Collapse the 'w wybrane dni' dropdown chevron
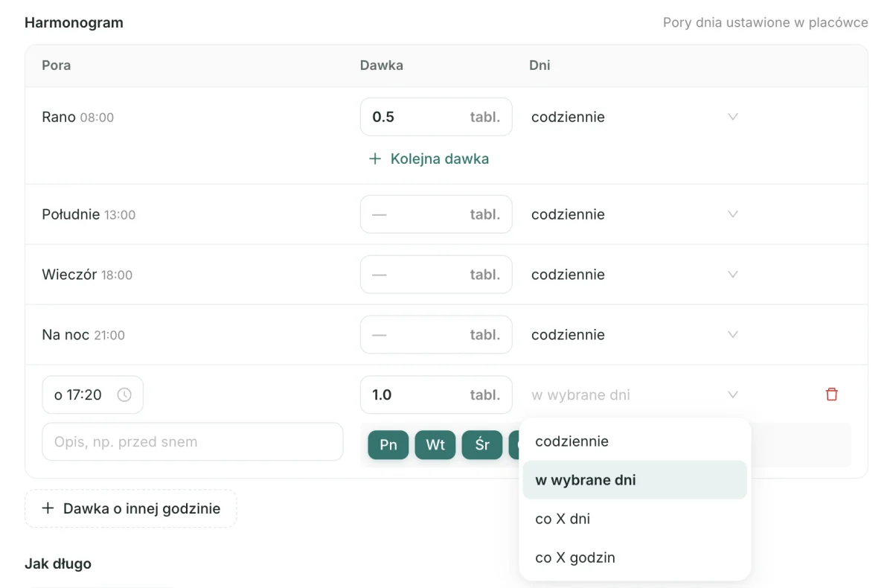 pyautogui.click(x=733, y=394)
